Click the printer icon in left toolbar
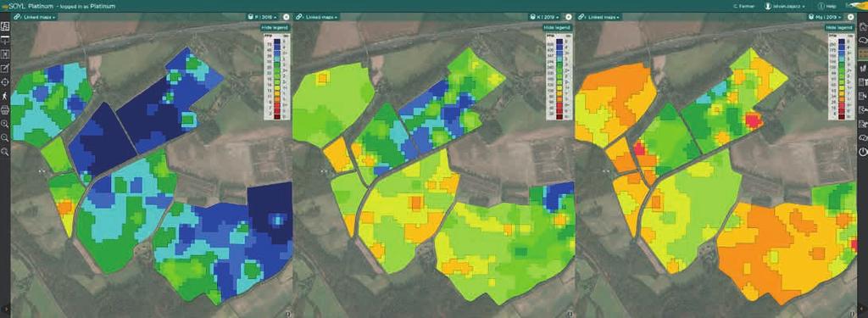Screen dimensions: 868x318 click(5, 109)
